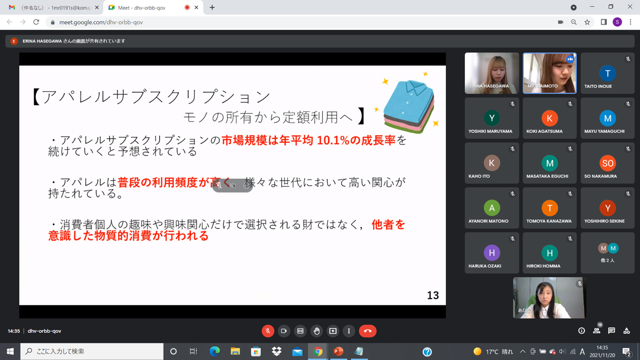Reload the page with refresh button
Screen dimensions: 640x360
pyautogui.click(x=36, y=22)
